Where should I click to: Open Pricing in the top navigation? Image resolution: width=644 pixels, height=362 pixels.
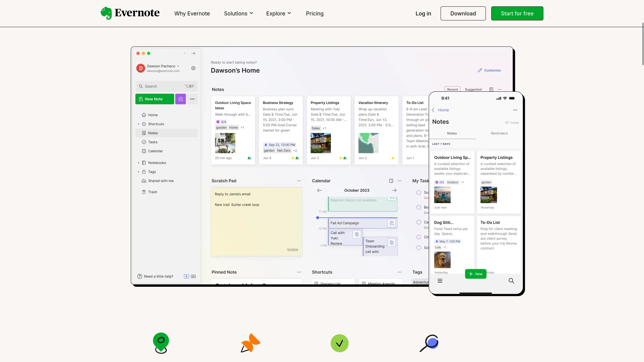click(314, 13)
